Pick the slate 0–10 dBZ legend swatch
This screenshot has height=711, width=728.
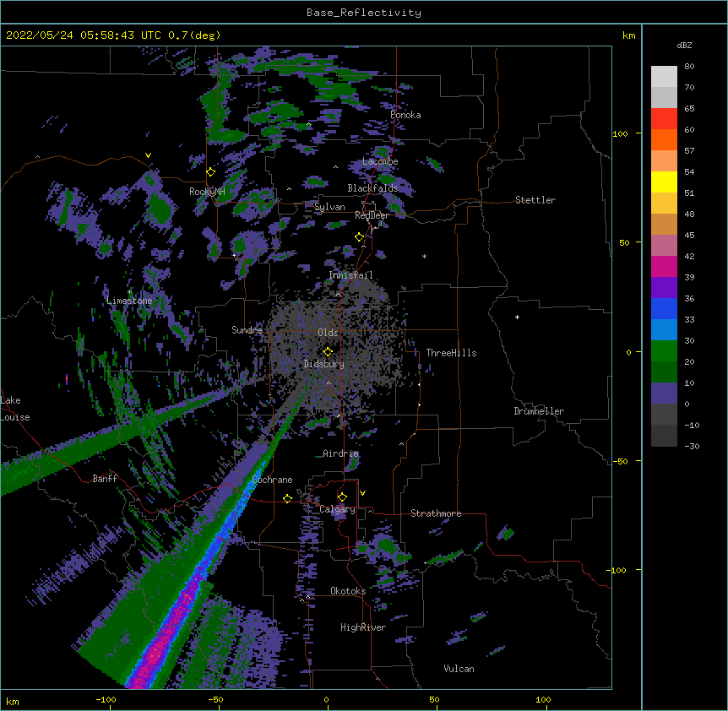(x=664, y=393)
